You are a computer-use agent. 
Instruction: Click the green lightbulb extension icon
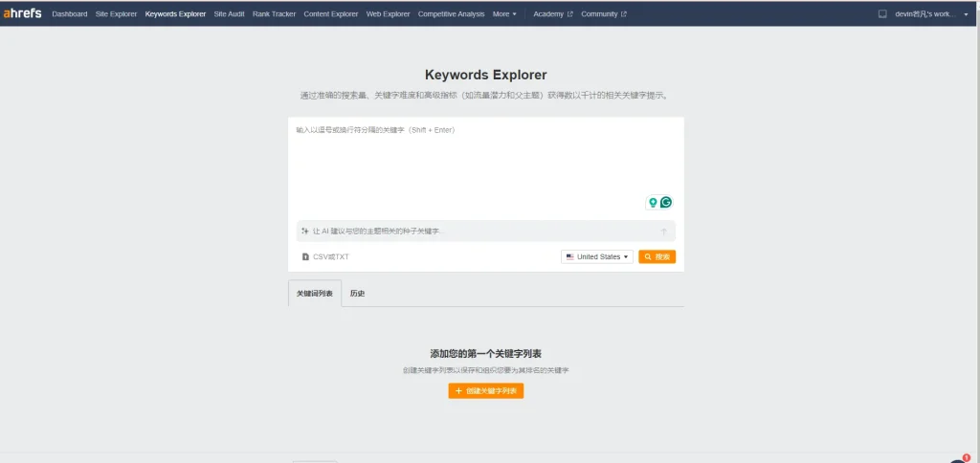click(653, 203)
